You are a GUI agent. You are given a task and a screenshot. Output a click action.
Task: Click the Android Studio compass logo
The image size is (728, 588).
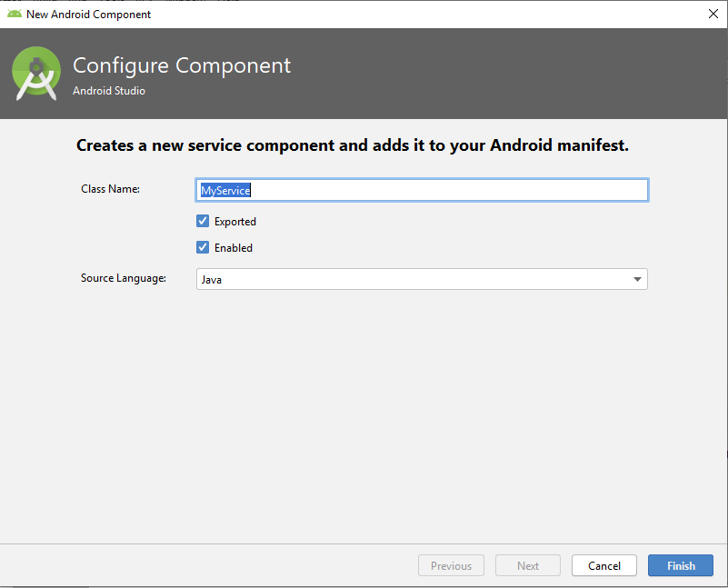tap(36, 74)
